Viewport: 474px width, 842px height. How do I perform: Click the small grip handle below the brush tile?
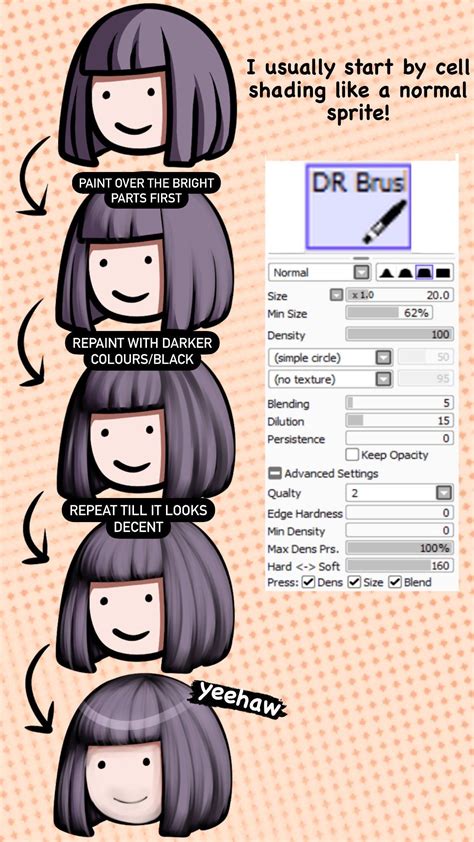(361, 258)
